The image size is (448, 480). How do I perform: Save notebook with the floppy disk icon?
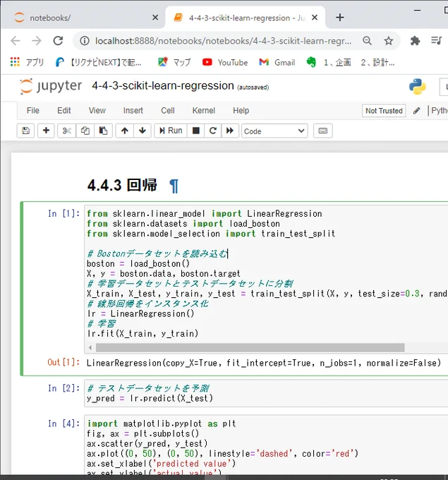coord(25,131)
